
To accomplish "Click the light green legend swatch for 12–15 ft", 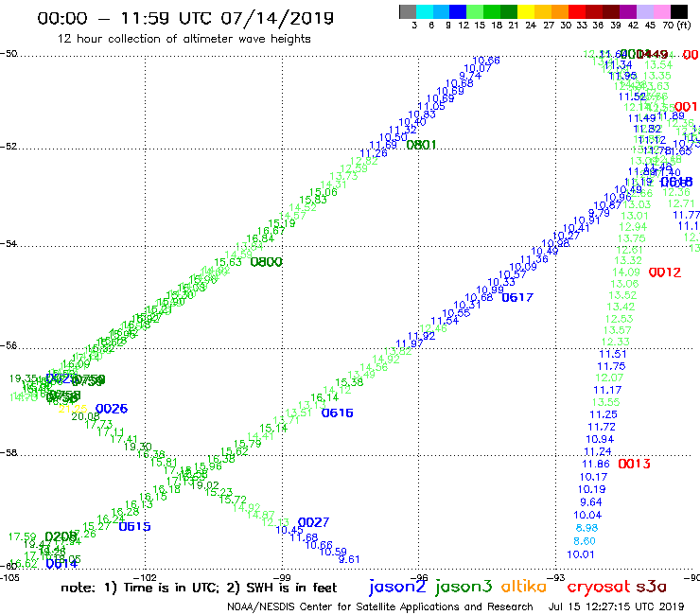I will [x=475, y=11].
